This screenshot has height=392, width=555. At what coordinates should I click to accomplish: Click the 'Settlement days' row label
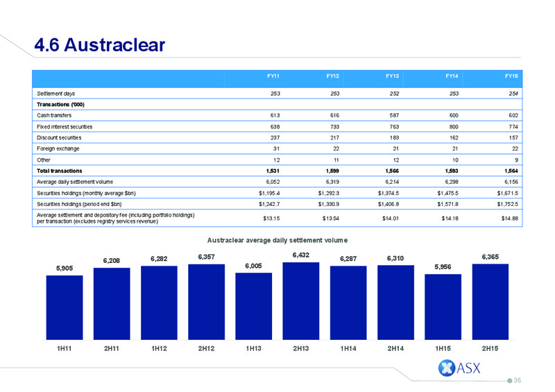pyautogui.click(x=56, y=94)
